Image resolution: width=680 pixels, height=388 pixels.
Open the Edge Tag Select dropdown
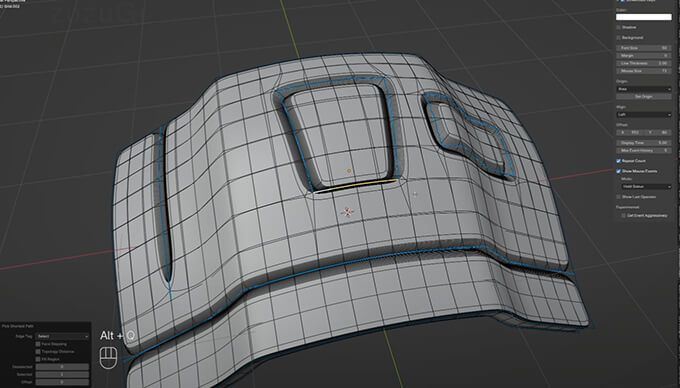(x=62, y=336)
